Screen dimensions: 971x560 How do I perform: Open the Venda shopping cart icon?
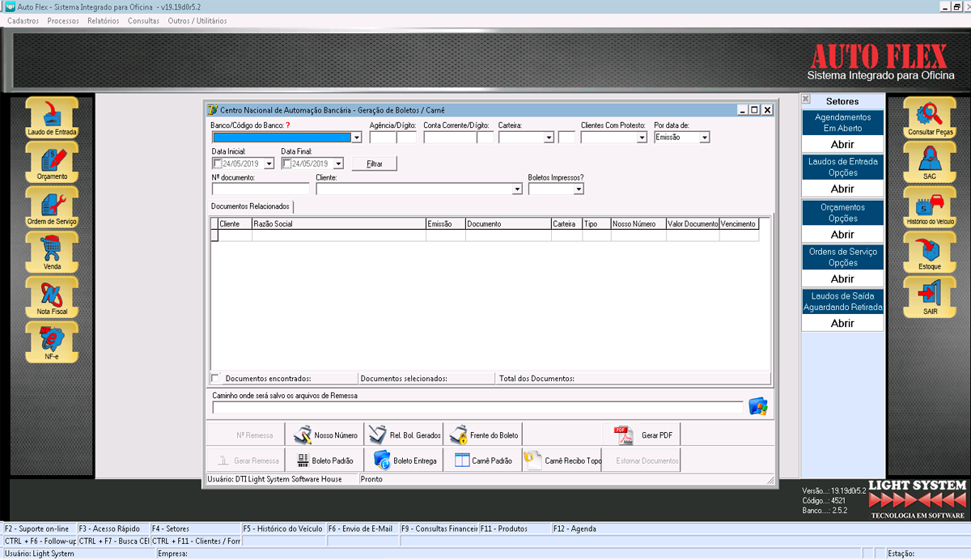(x=52, y=252)
